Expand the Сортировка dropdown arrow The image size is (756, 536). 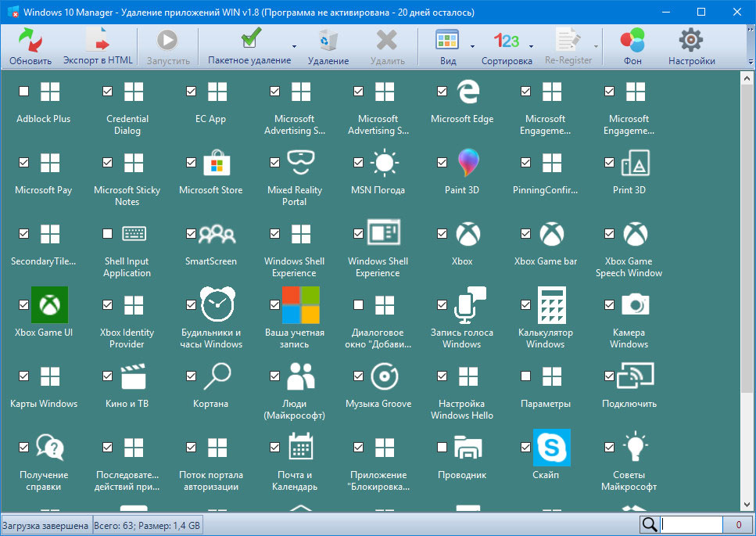(x=531, y=47)
